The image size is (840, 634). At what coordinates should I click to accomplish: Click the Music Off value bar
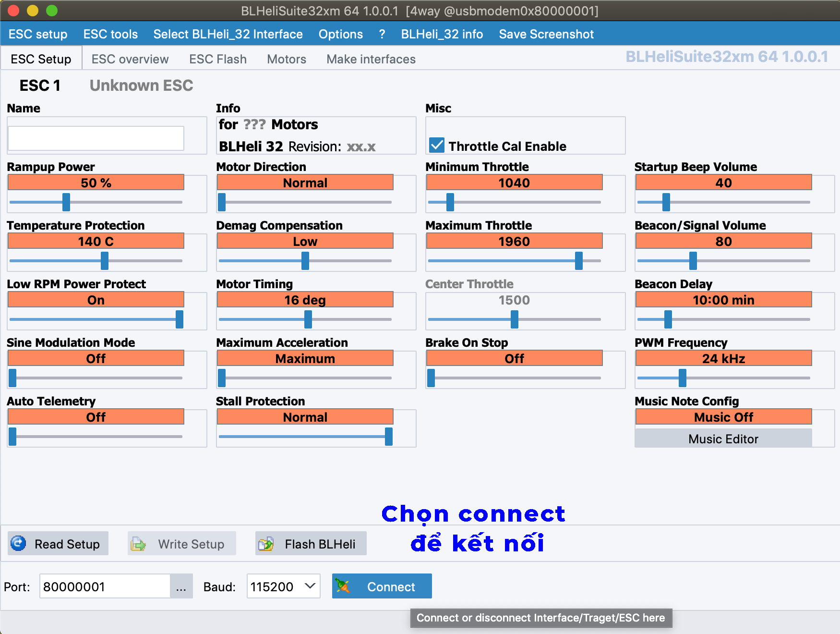pos(724,417)
